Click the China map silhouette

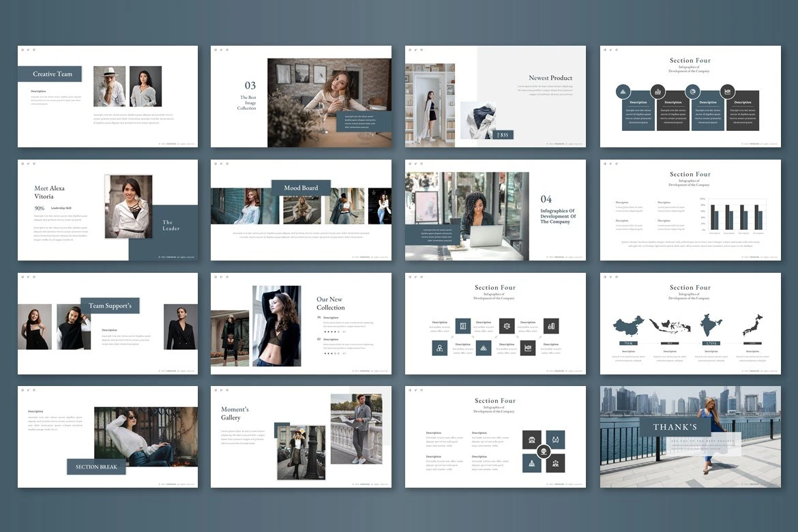click(x=628, y=325)
